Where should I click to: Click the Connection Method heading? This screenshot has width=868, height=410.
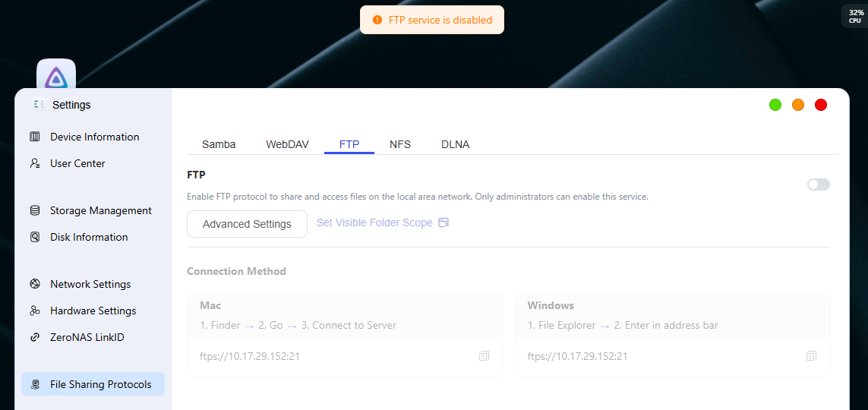click(236, 271)
